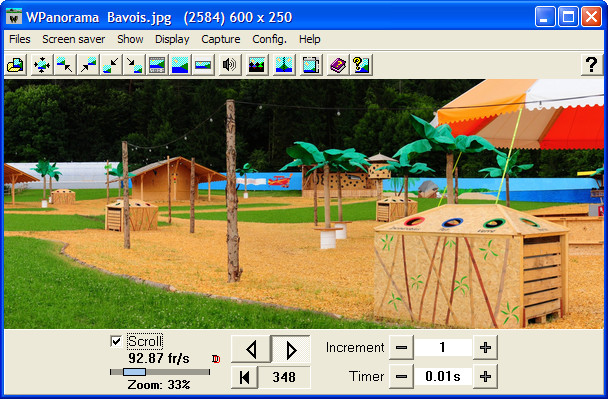Screen dimensions: 608x399
Task: Open the Help menu
Action: [309, 39]
